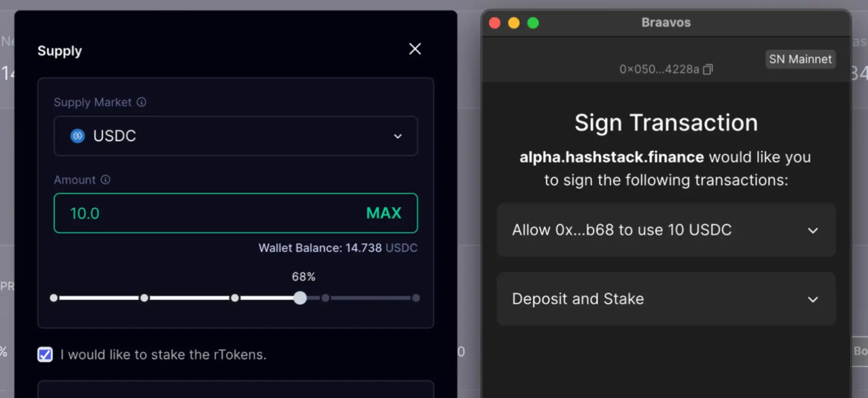Open the USDC supply market dropdown
This screenshot has width=868, height=398.
click(397, 136)
